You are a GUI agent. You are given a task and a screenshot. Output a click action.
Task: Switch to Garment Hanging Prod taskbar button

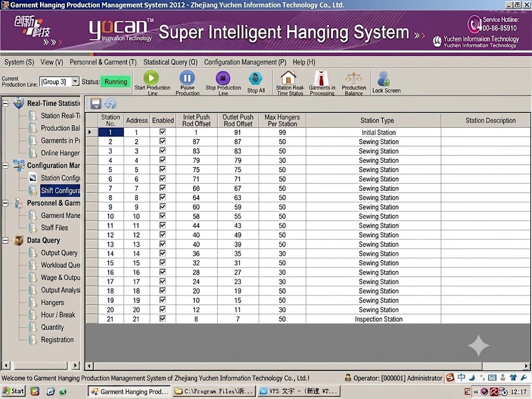coord(129,392)
